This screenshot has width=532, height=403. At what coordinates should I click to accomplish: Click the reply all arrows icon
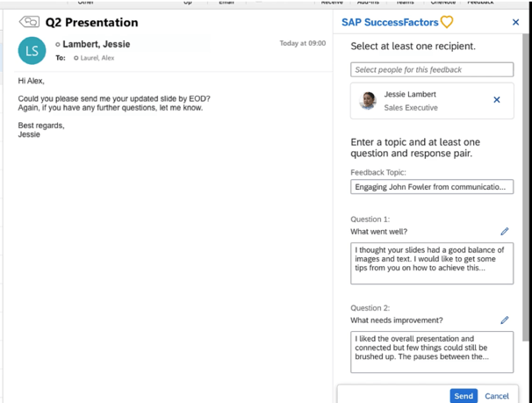tap(29, 22)
